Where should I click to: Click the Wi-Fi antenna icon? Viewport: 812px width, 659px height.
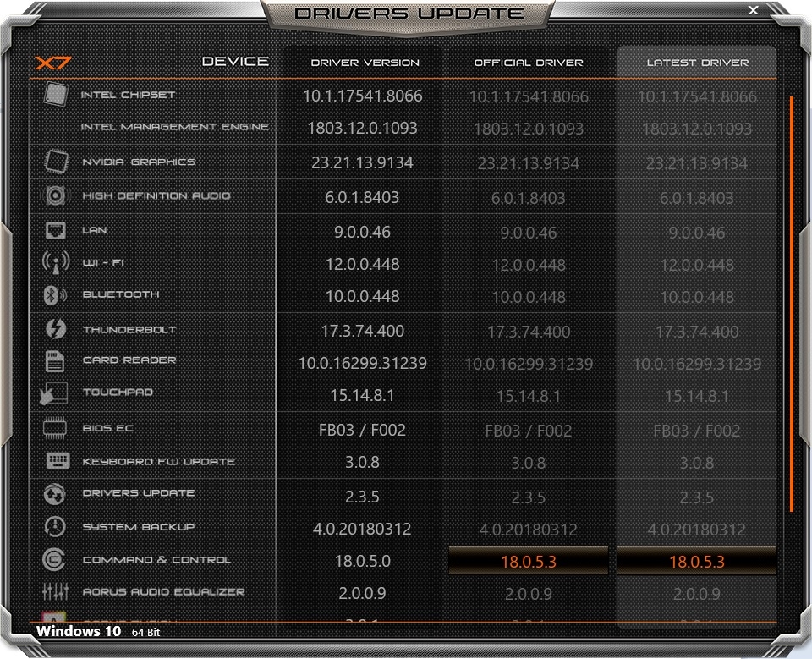coord(56,262)
